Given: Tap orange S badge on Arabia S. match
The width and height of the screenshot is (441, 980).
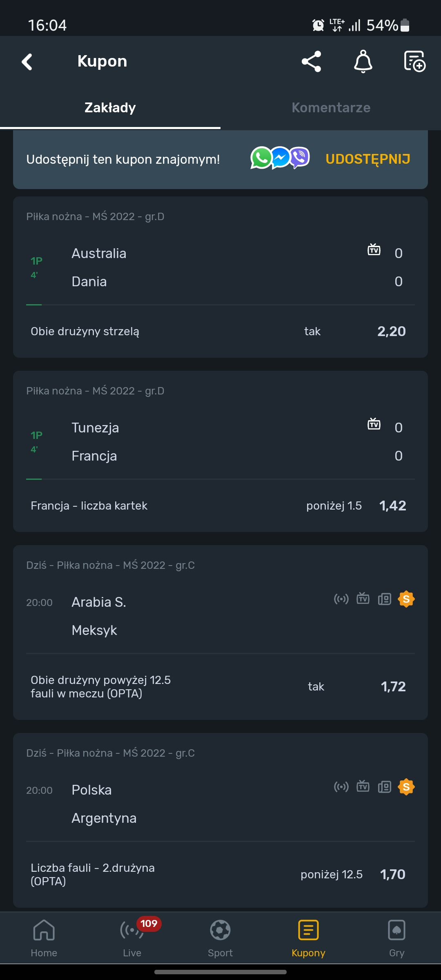Looking at the screenshot, I should click(x=406, y=599).
